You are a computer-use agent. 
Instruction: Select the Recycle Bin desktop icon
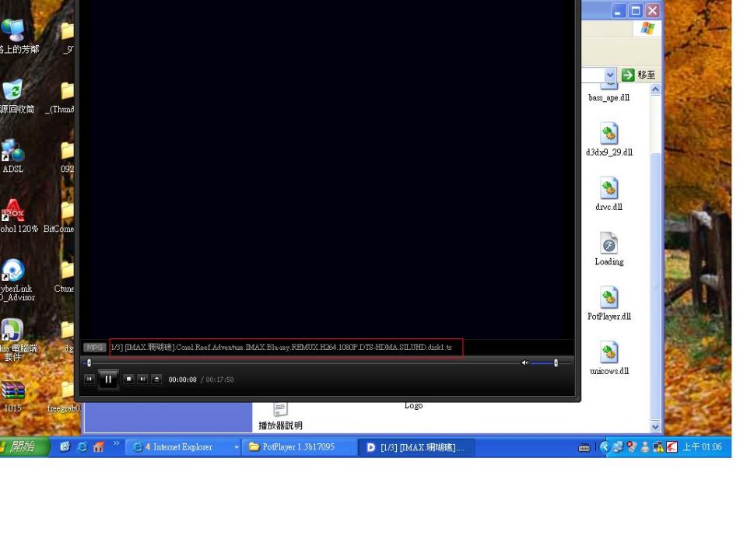coord(14,96)
